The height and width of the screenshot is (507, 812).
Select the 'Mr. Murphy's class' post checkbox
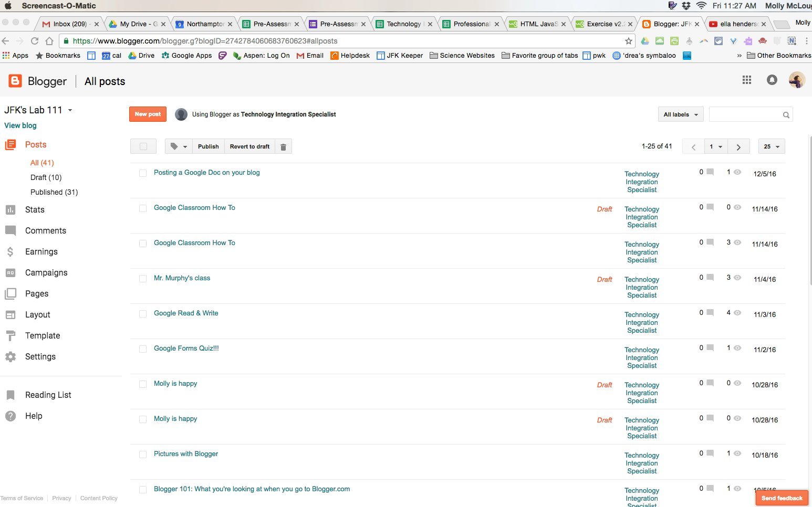click(x=142, y=278)
